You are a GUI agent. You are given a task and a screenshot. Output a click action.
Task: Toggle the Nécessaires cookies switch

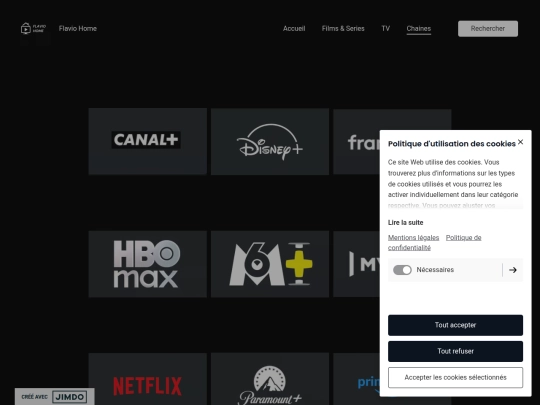pyautogui.click(x=402, y=270)
